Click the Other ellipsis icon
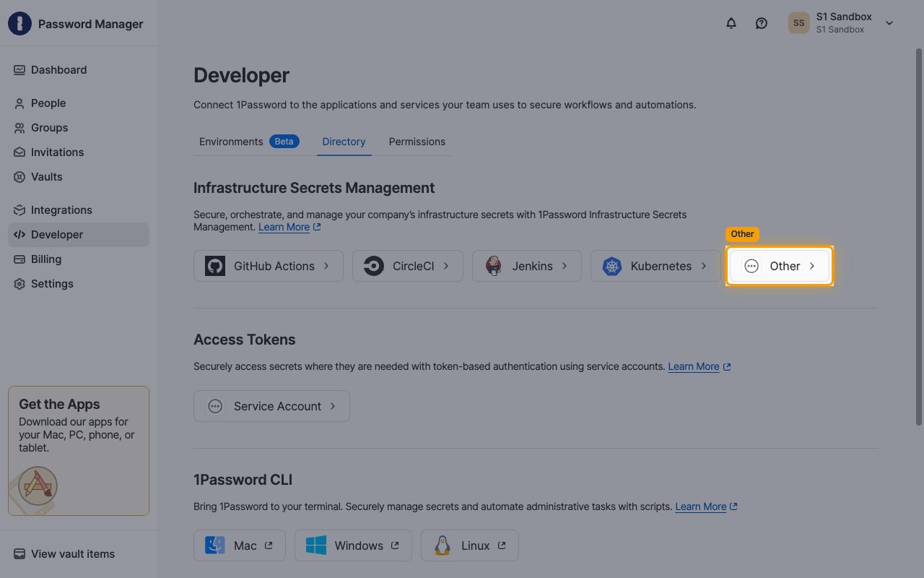This screenshot has width=924, height=578. pos(751,266)
